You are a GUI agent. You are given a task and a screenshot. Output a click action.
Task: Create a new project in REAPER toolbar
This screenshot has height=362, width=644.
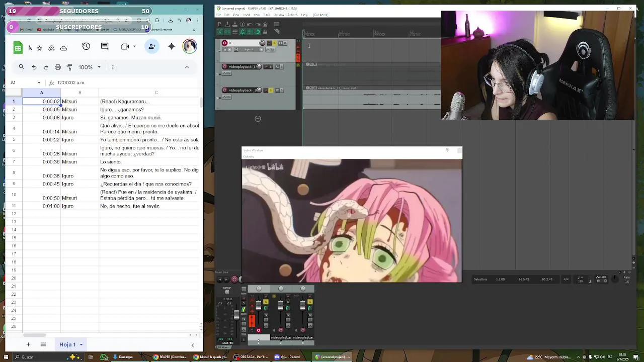click(x=220, y=24)
